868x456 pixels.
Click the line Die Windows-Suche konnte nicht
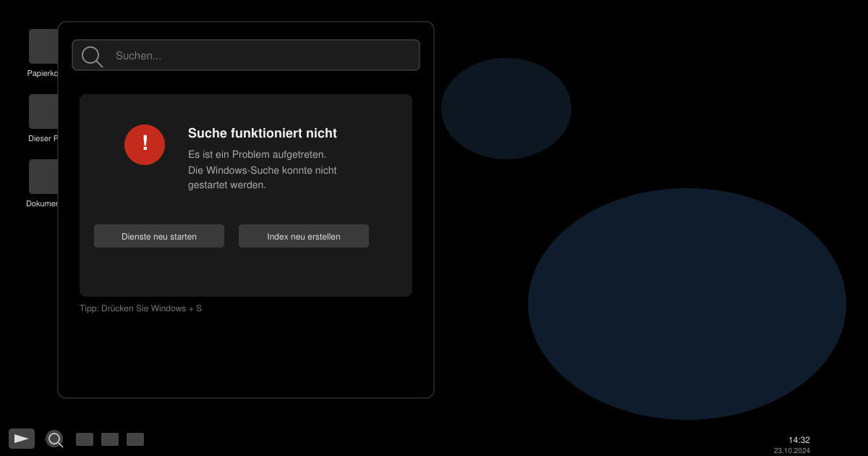pos(263,170)
